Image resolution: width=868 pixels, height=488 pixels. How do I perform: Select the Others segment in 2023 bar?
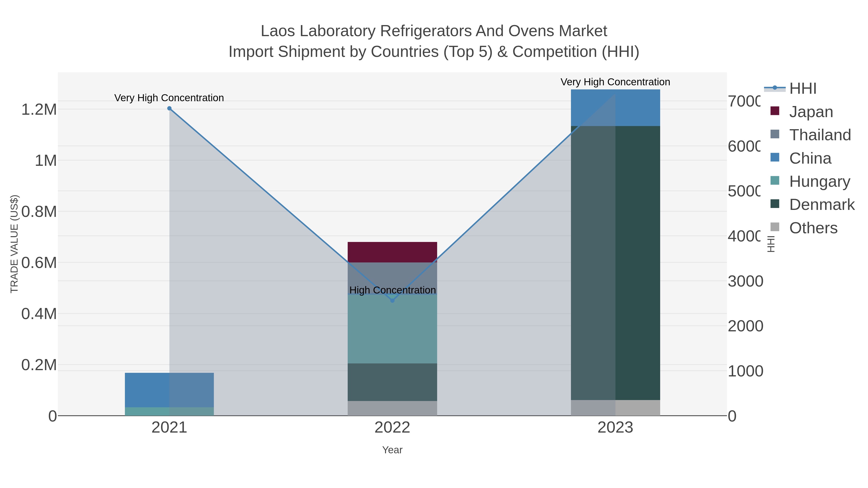[x=615, y=408]
